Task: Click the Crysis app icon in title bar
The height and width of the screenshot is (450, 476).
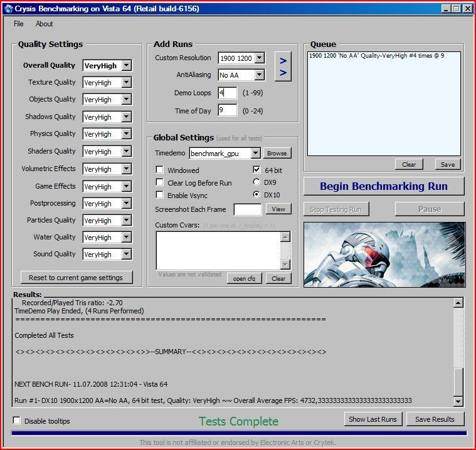Action: [9, 9]
